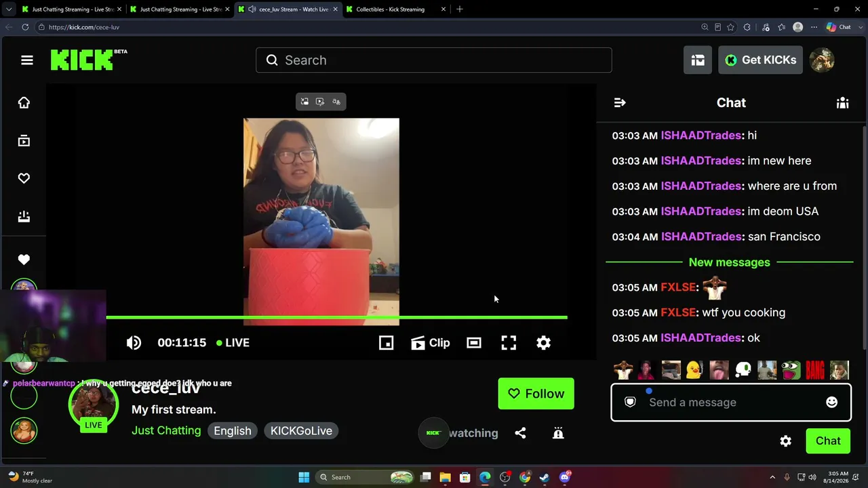Show hidden system tray icons
The height and width of the screenshot is (488, 868).
pos(772,477)
